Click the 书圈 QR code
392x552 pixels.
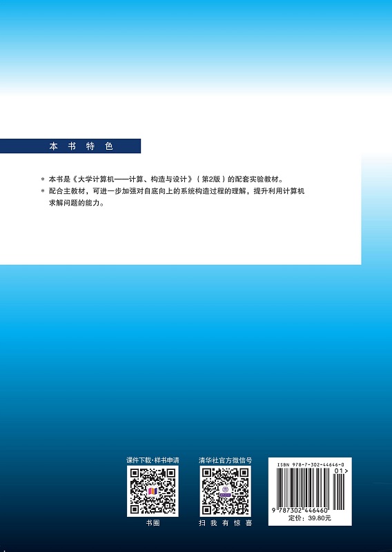coord(153,491)
